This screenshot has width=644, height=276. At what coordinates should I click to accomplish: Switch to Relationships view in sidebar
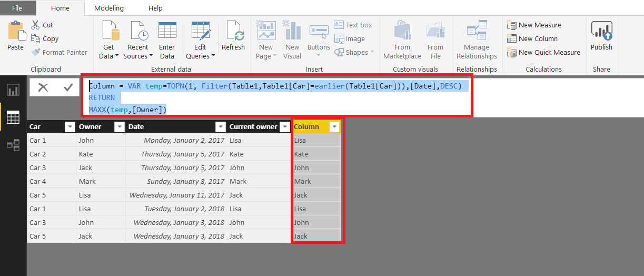click(13, 145)
